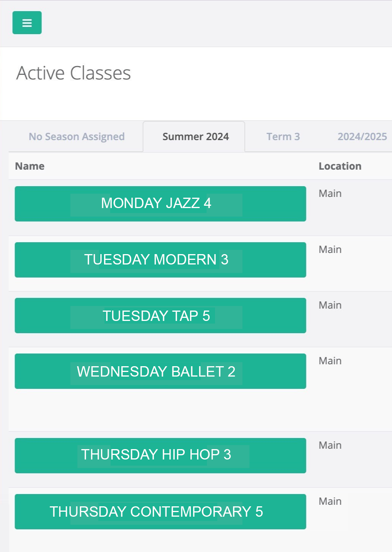Select the TUESDAY TAP 5 class
392x552 pixels.
click(x=160, y=315)
